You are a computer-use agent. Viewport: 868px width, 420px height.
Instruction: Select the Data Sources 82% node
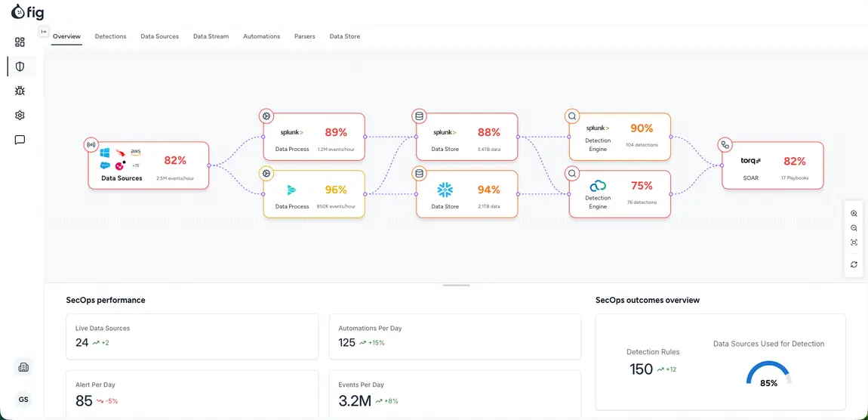(x=149, y=165)
